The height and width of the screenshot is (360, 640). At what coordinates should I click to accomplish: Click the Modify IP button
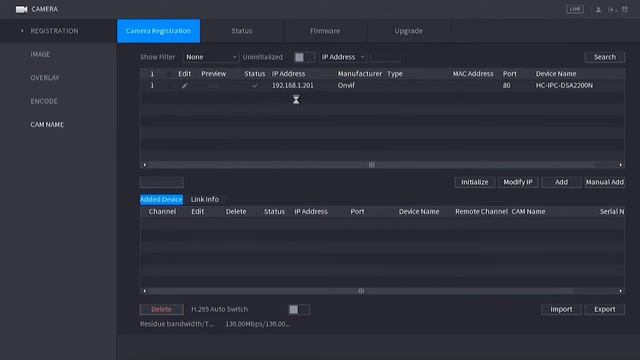click(518, 182)
